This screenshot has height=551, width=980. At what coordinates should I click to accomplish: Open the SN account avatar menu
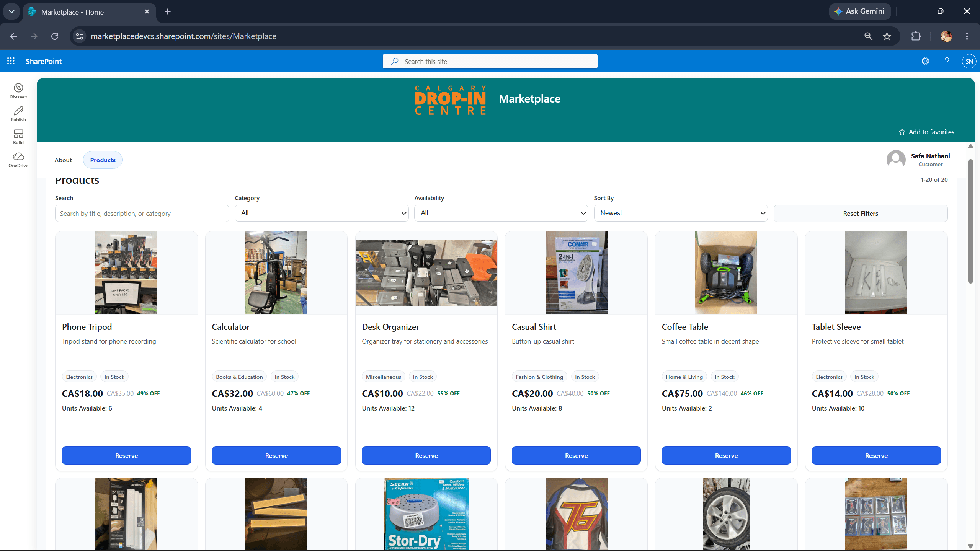tap(969, 61)
